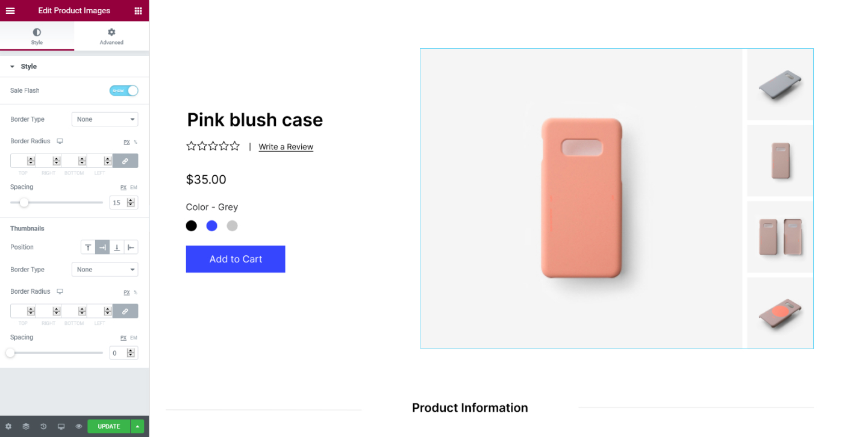
Task: Set thumbnails position to bottom
Action: click(x=117, y=247)
